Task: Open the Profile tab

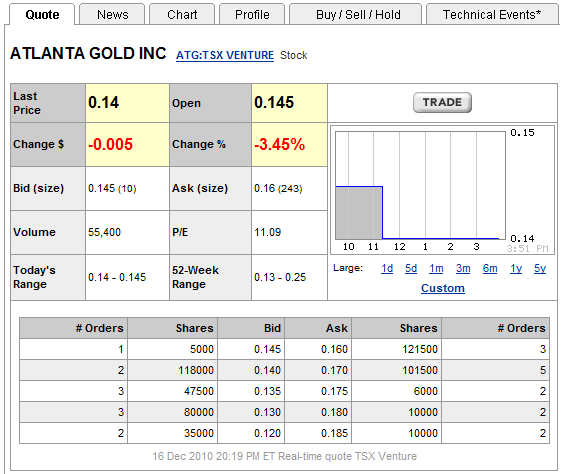Action: [252, 14]
